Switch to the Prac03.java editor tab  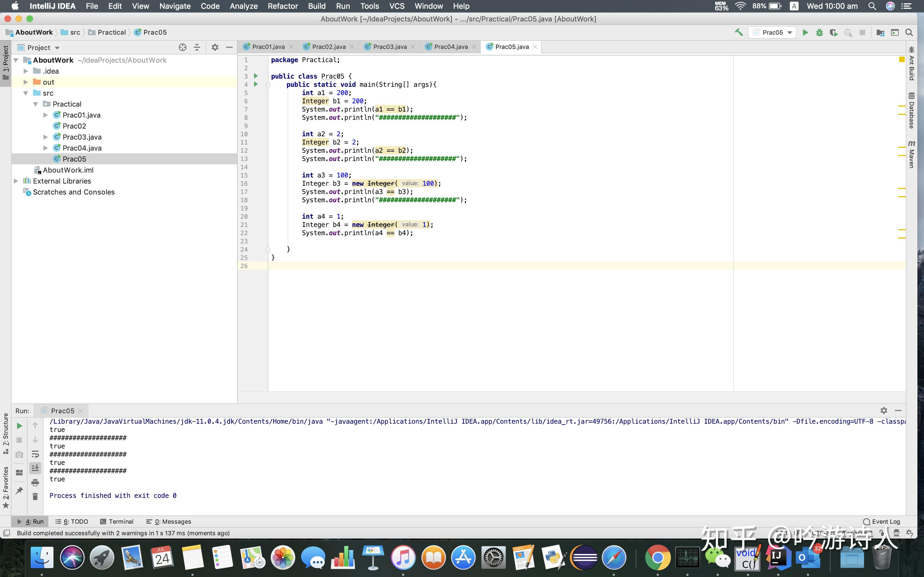[x=389, y=46]
